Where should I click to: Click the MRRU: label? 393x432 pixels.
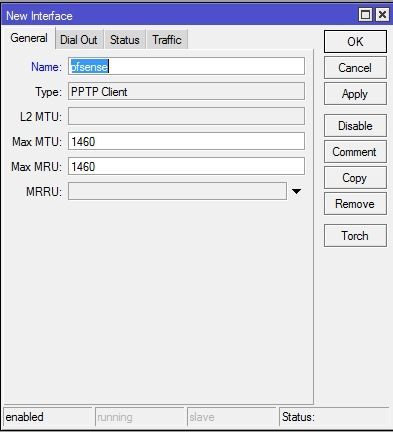tap(44, 192)
